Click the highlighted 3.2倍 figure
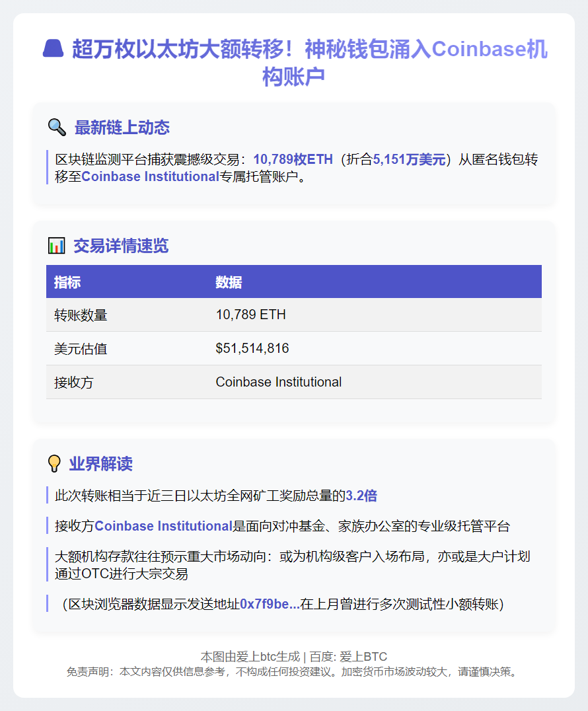 [x=361, y=496]
